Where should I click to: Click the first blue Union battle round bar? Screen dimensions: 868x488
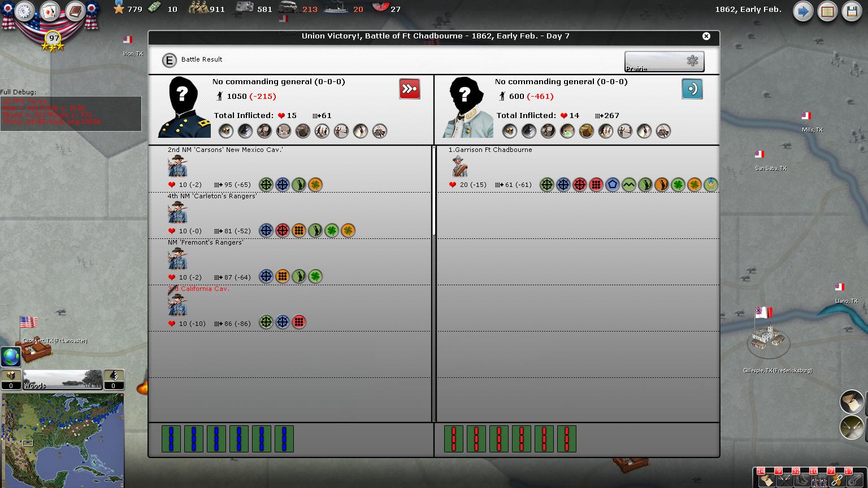(x=171, y=439)
